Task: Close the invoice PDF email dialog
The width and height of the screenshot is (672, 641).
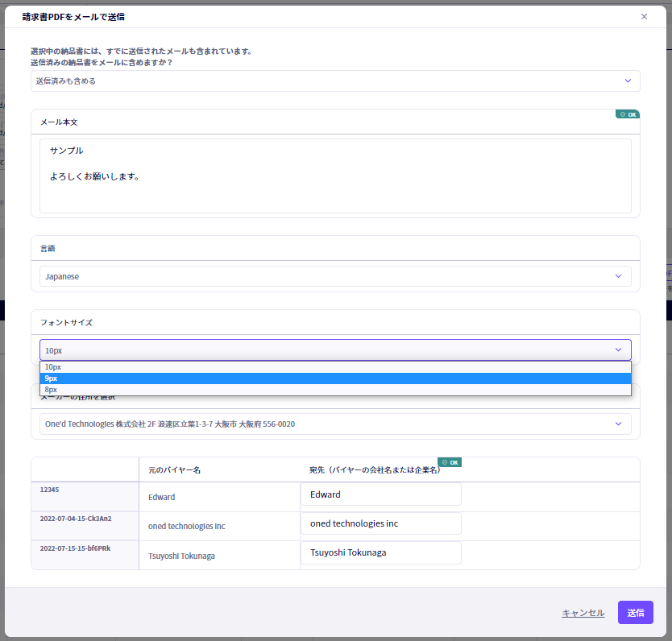Action: (644, 17)
